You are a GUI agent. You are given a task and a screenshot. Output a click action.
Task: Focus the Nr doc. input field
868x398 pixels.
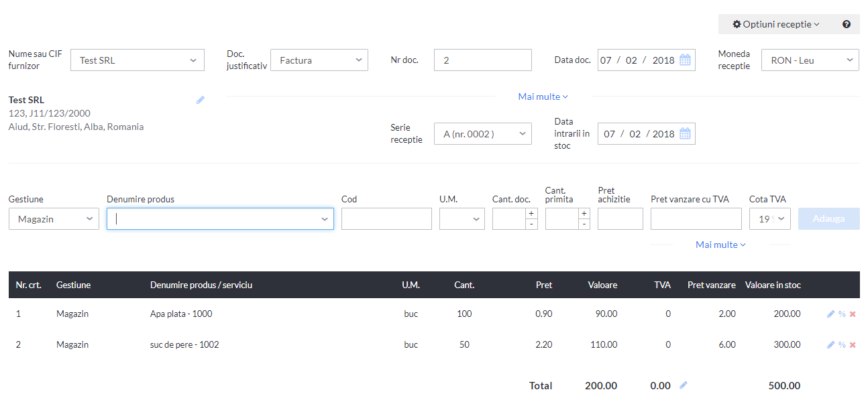[483, 60]
